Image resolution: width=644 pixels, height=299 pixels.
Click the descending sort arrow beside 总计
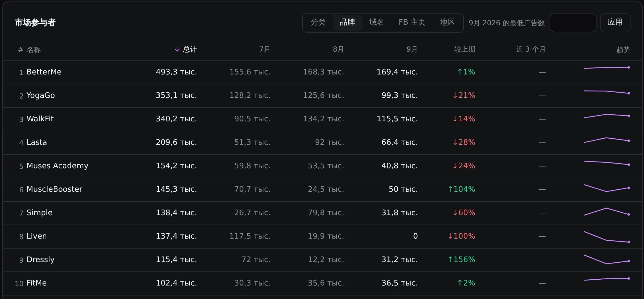[177, 50]
